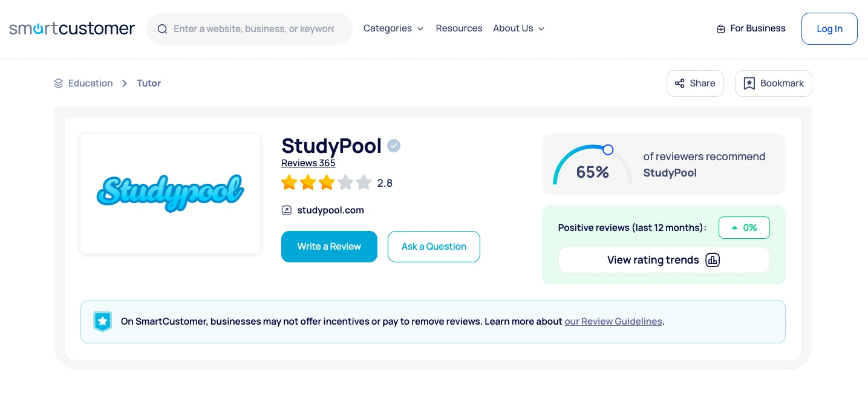Bookmark the StudyPool page
The height and width of the screenshot is (399, 868).
(x=773, y=83)
